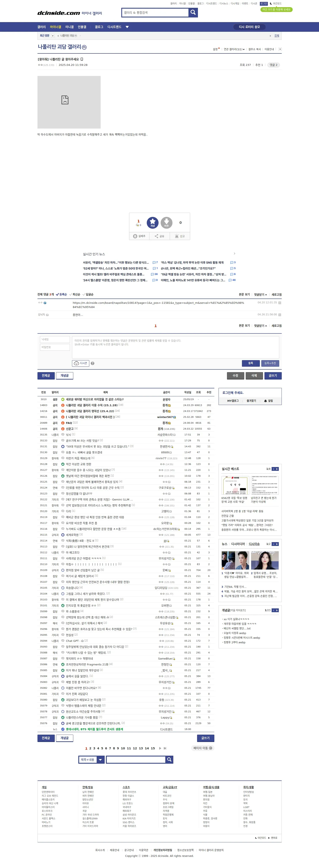This screenshot has width=319, height=868.
Task: Sort comments by 답글순
Action: click(x=88, y=295)
